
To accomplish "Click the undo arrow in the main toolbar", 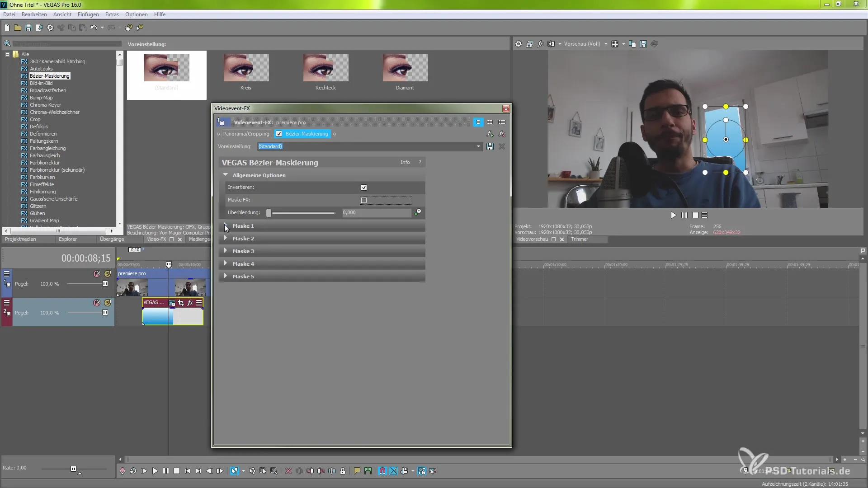I will coord(94,28).
